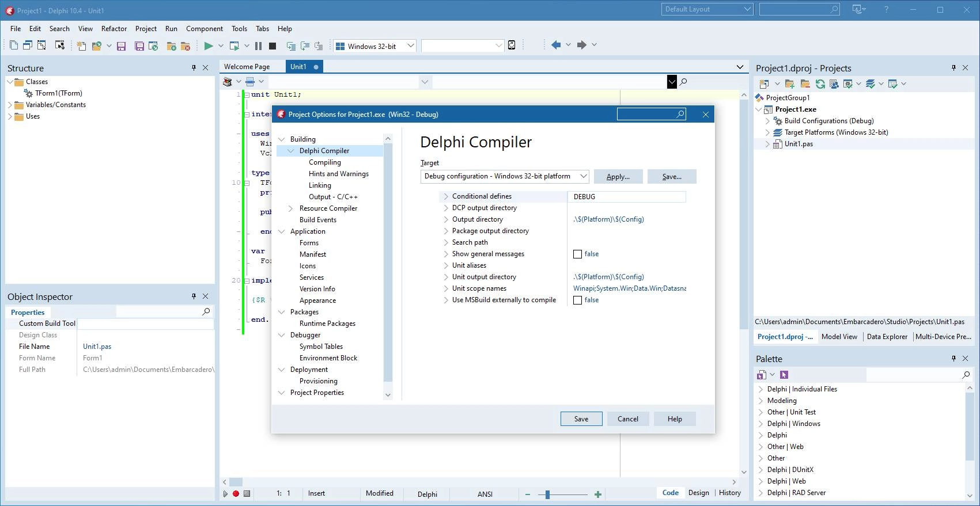The width and height of the screenshot is (980, 506).
Task: Switch to the History tab
Action: pyautogui.click(x=730, y=493)
